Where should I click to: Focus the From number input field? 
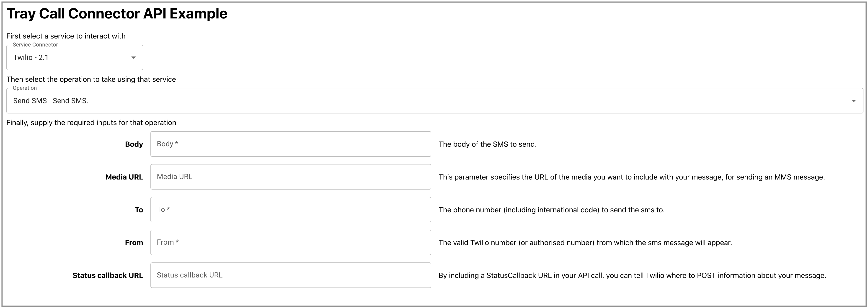click(x=290, y=242)
